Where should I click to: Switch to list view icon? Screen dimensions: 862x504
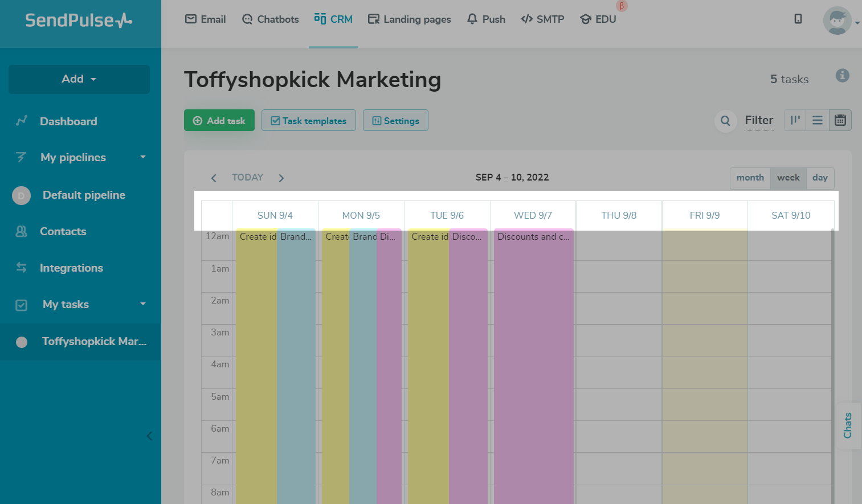[818, 120]
